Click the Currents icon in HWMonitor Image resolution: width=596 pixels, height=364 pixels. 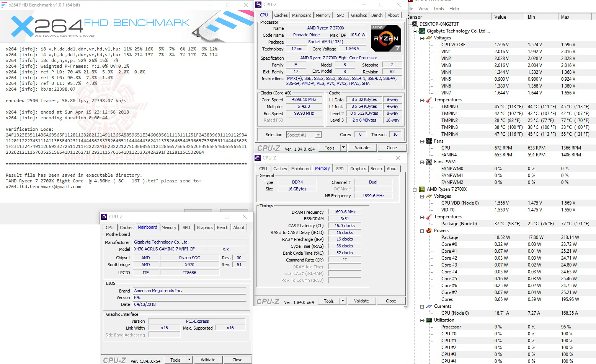click(x=429, y=306)
